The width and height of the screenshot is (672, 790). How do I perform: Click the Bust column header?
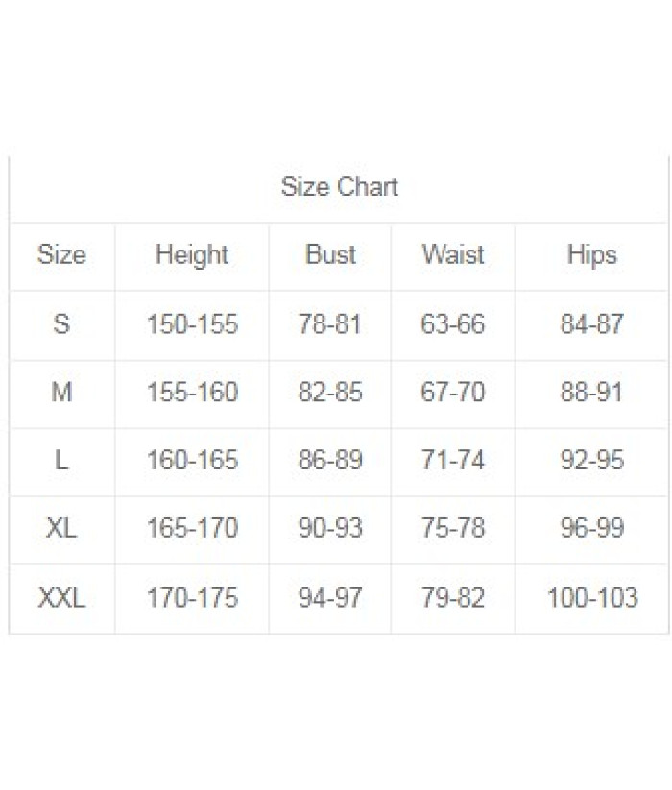coord(330,254)
